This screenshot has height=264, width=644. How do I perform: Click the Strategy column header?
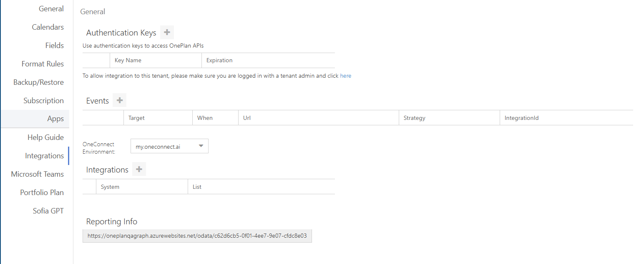(449, 118)
